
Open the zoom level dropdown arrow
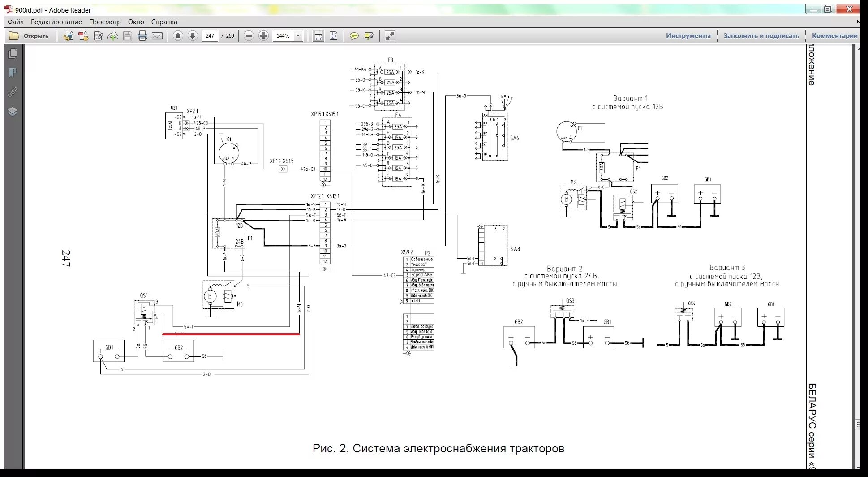[x=298, y=36]
